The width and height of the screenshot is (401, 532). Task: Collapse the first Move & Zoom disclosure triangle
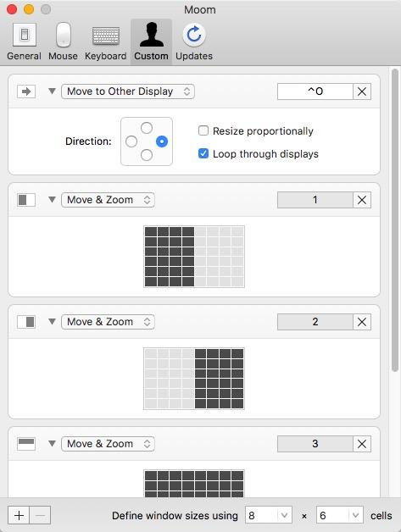[x=52, y=200]
